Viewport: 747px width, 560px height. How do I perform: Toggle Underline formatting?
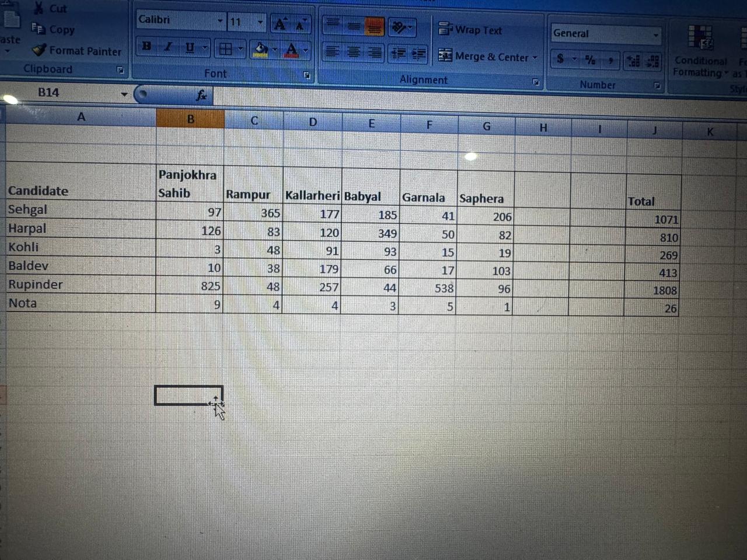[189, 47]
